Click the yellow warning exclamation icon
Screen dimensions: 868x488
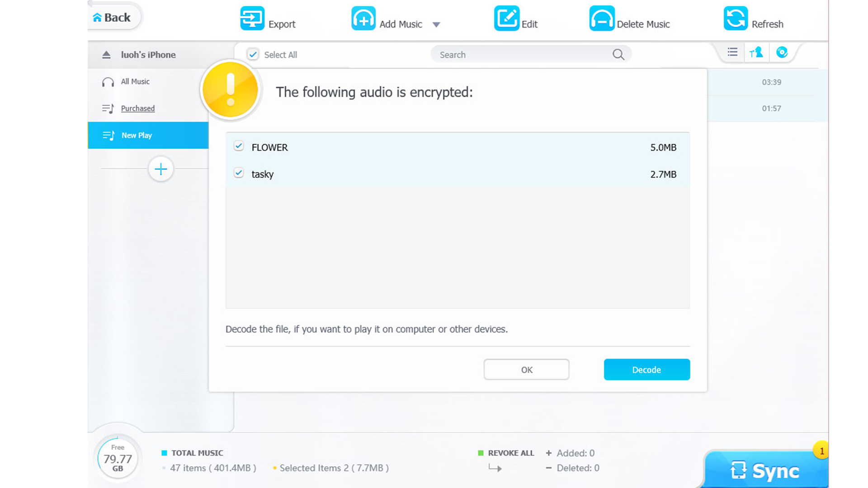pos(230,90)
